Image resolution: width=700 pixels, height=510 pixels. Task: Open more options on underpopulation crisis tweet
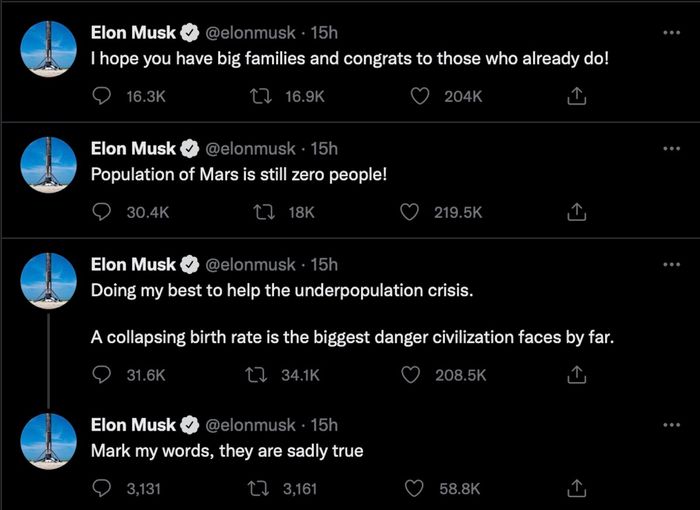click(x=671, y=264)
